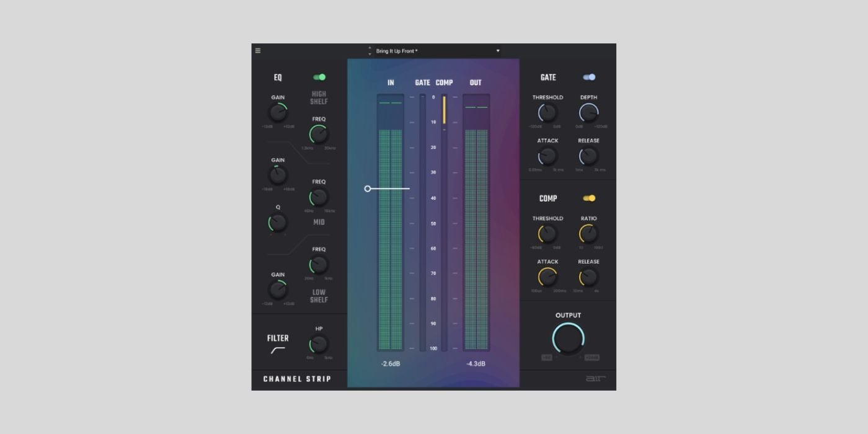
Task: Click the Low Shelf FREQ knob
Action: point(319,265)
